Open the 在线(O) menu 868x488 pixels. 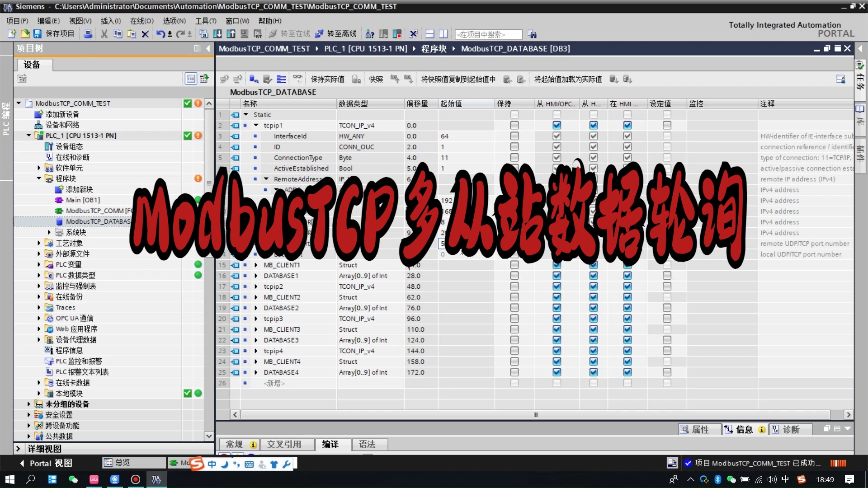[x=142, y=21]
